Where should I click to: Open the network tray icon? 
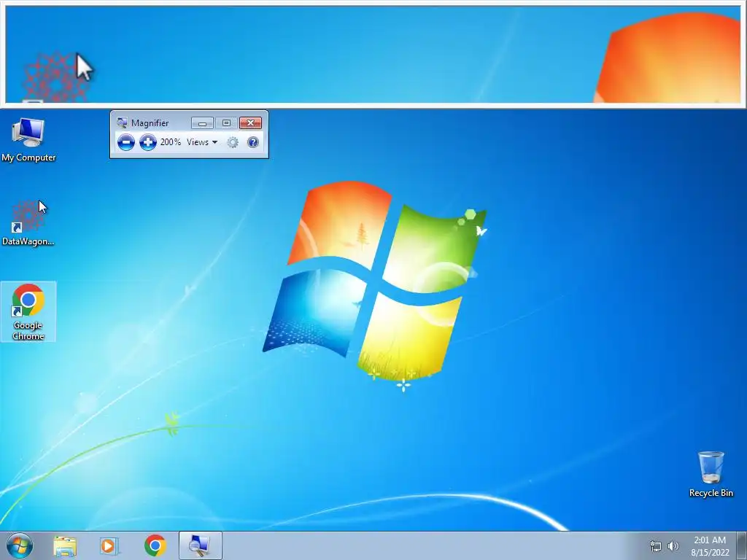(656, 546)
